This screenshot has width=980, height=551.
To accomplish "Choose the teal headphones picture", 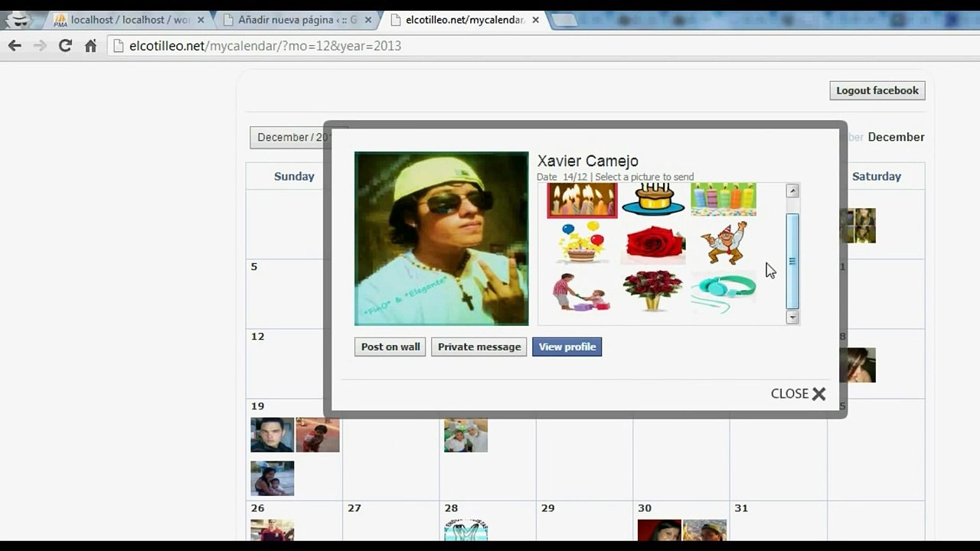I will (724, 292).
